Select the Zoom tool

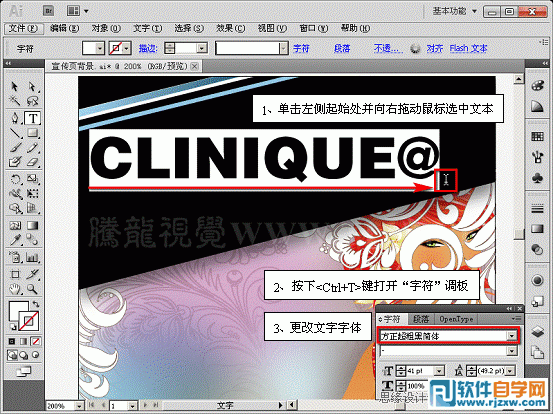click(32, 289)
